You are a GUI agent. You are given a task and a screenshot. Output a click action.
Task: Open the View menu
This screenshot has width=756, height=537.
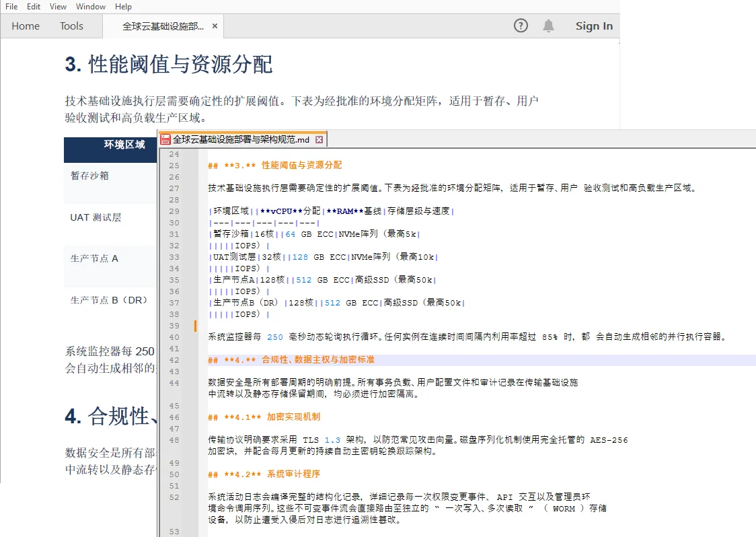click(58, 6)
